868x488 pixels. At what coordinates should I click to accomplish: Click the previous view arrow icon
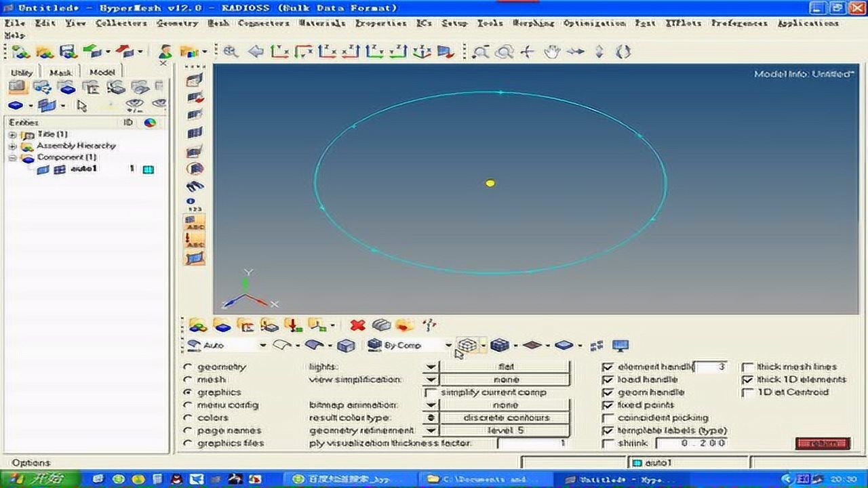pyautogui.click(x=256, y=52)
